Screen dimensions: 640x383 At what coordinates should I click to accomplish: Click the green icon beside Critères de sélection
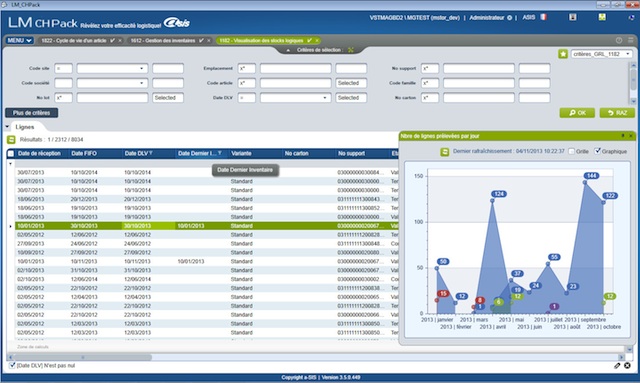350,50
